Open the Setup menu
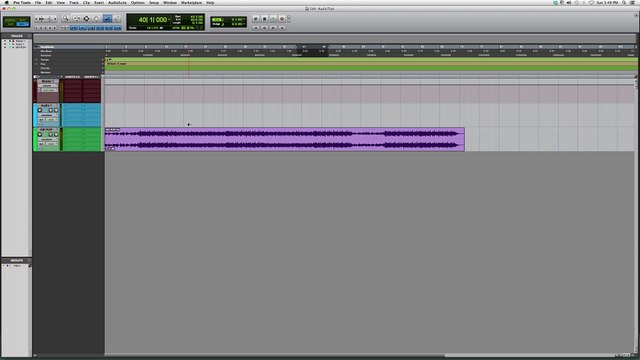The height and width of the screenshot is (360, 640). coord(153,2)
